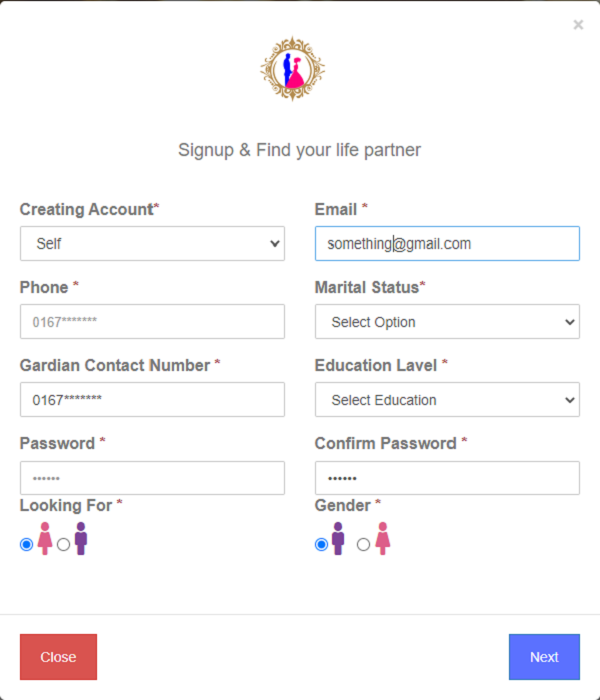Select the male radio under Looking For
This screenshot has width=600, height=700.
pos(64,545)
